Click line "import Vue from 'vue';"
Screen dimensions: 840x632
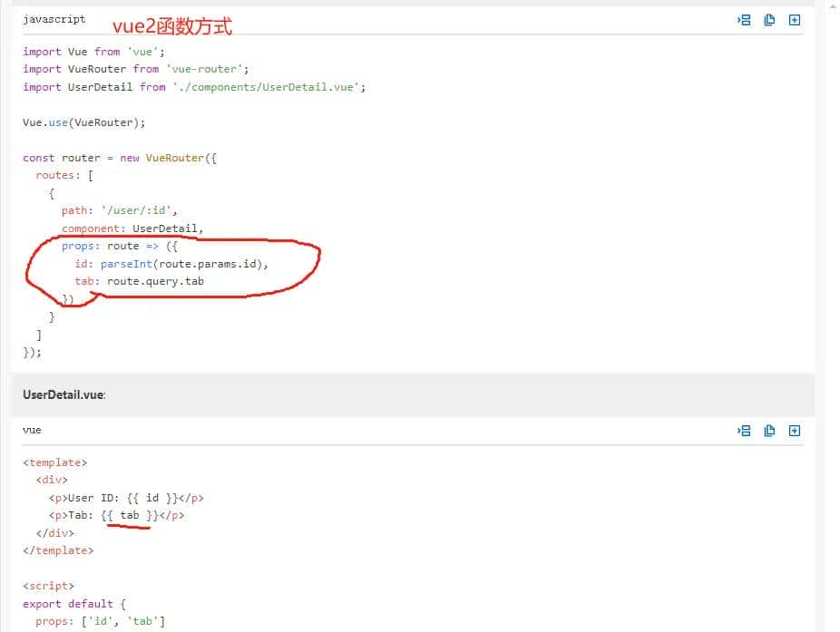(93, 52)
